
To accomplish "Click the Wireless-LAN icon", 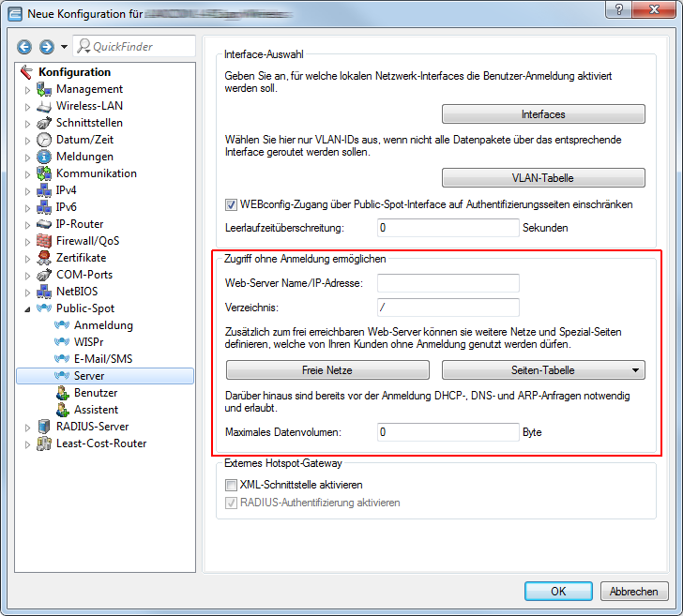I will coord(44,106).
